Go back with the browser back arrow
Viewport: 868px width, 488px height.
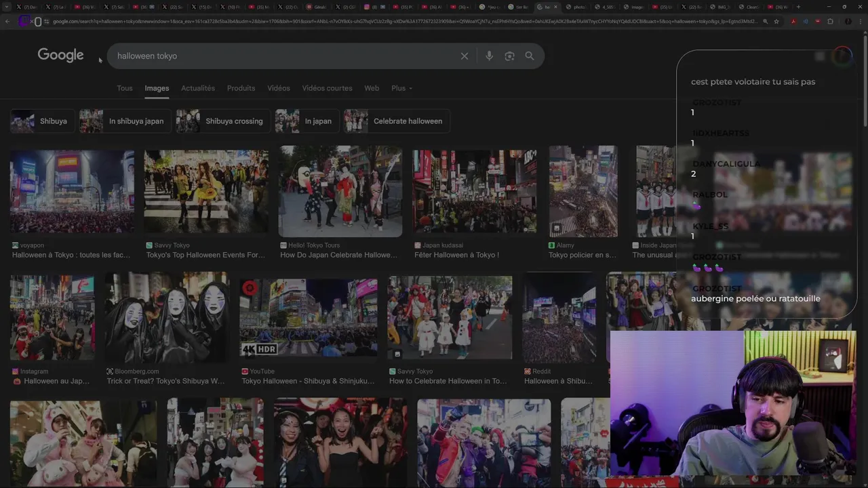pyautogui.click(x=7, y=21)
